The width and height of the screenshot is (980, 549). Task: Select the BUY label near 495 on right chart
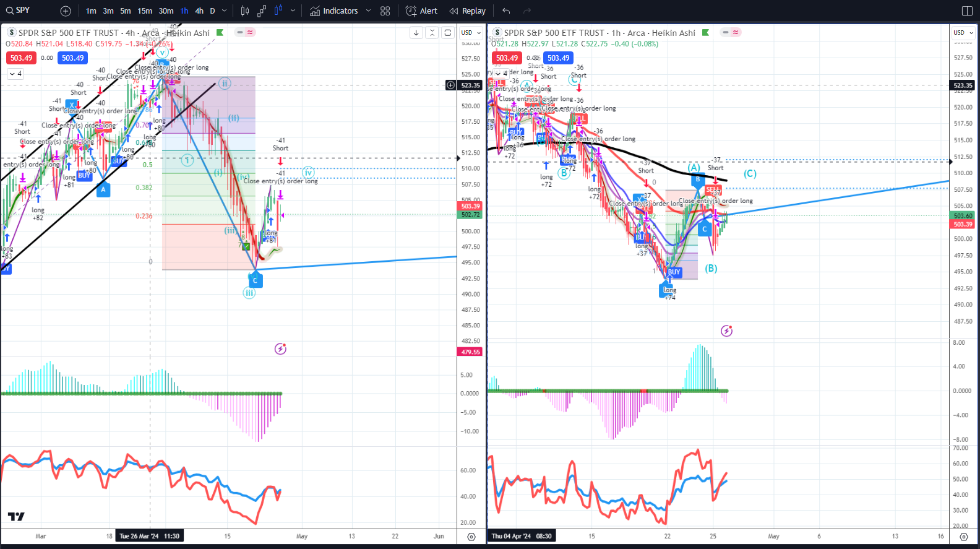click(674, 272)
